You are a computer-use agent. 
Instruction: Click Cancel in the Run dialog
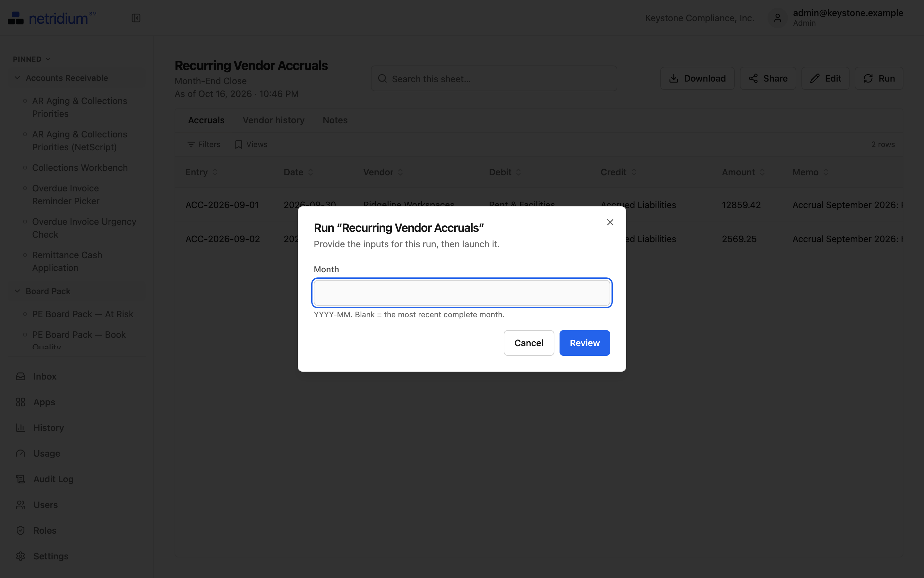pos(528,343)
